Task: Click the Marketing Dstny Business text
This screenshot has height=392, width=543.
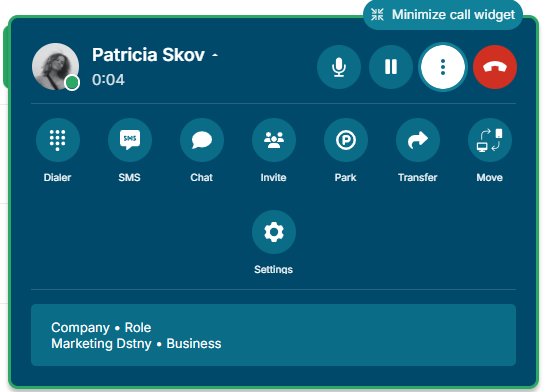Action: pos(136,344)
